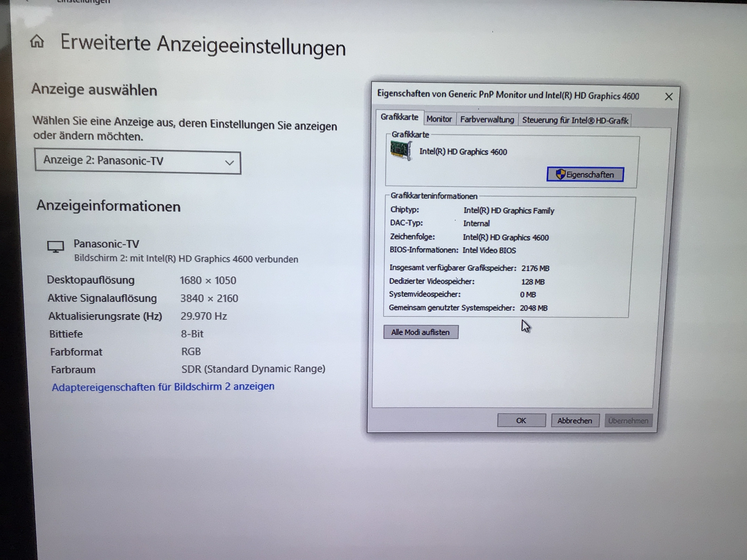This screenshot has height=560, width=747.
Task: Switch to the Monitor tab
Action: [439, 119]
